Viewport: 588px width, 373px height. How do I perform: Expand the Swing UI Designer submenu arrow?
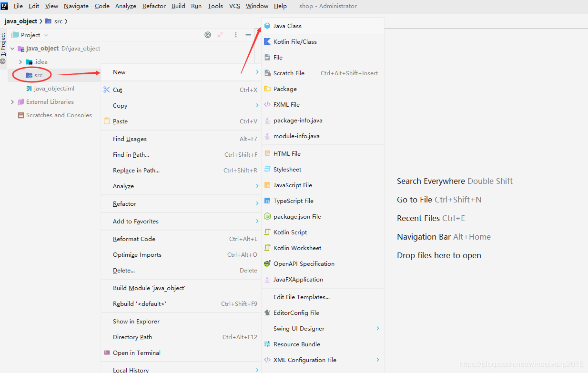click(378, 328)
